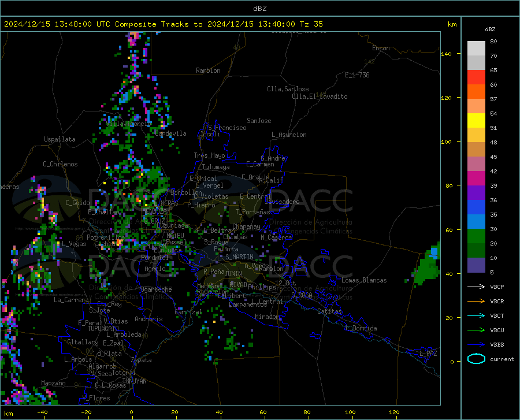Select the red 60 dBZ color swatch
Image resolution: width=520 pixels, height=420 pixels.
476,77
